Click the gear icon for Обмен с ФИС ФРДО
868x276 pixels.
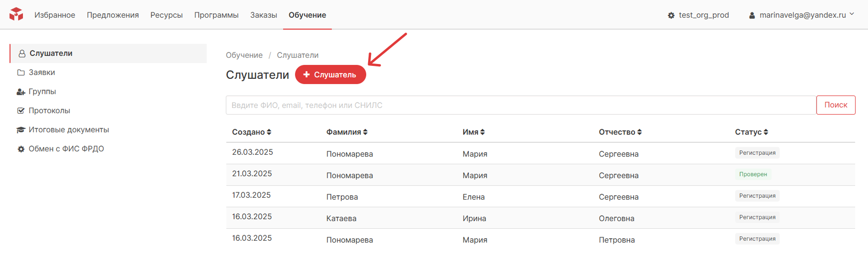coord(21,149)
